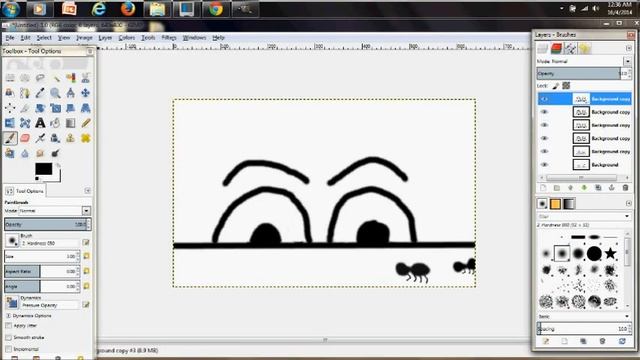Open the Colors menu
640x360 pixels.
coord(127,38)
